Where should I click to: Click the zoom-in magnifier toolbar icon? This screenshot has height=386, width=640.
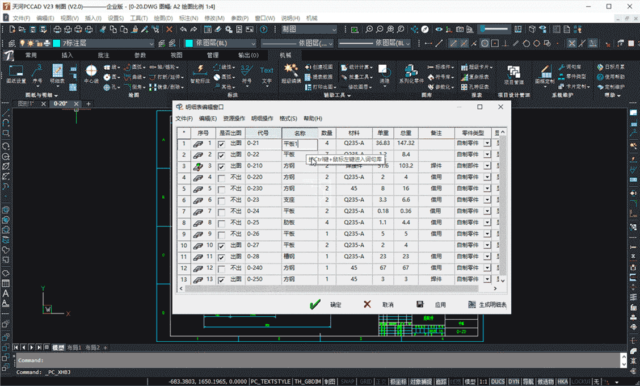[369, 29]
